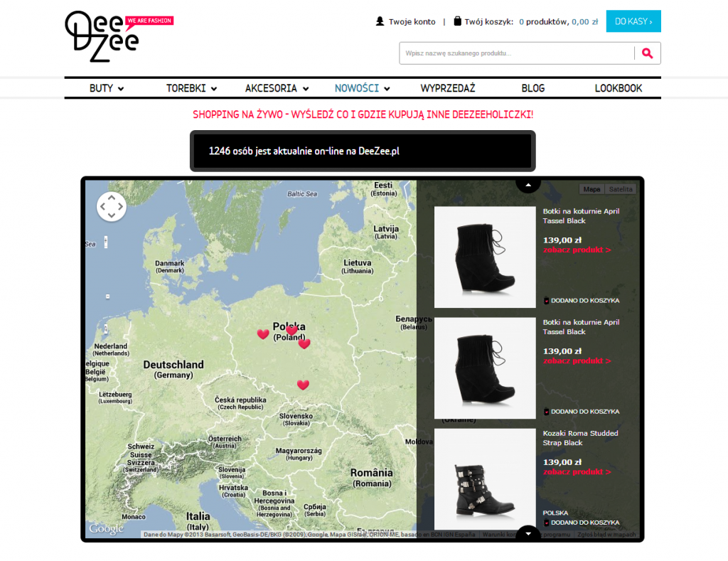728x561 pixels.
Task: Click the magnifier search icon
Action: pos(647,53)
